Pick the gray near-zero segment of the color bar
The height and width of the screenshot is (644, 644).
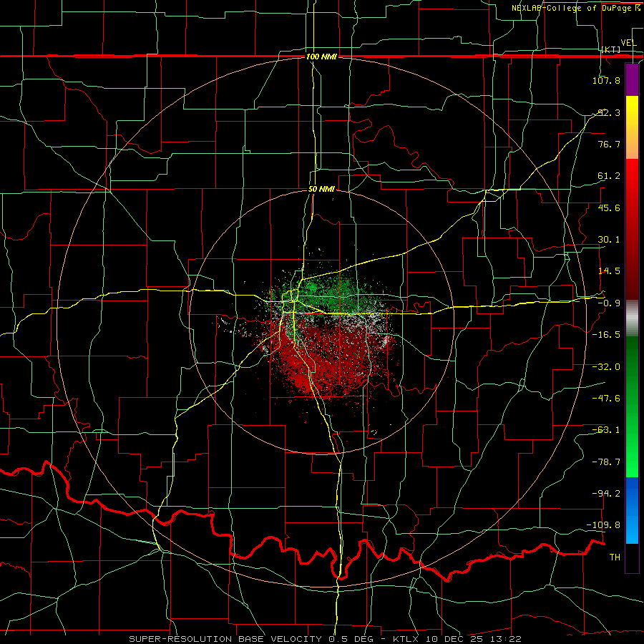tap(632, 318)
